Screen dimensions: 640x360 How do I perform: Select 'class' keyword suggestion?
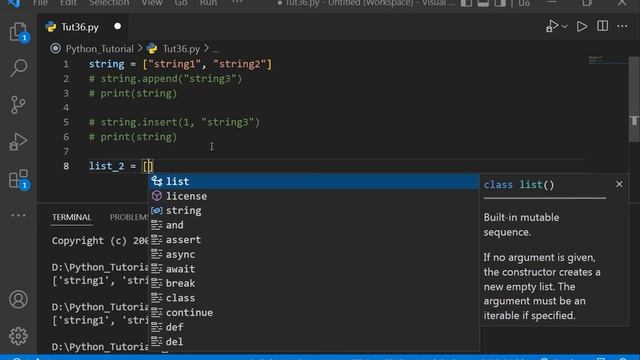coord(313,298)
